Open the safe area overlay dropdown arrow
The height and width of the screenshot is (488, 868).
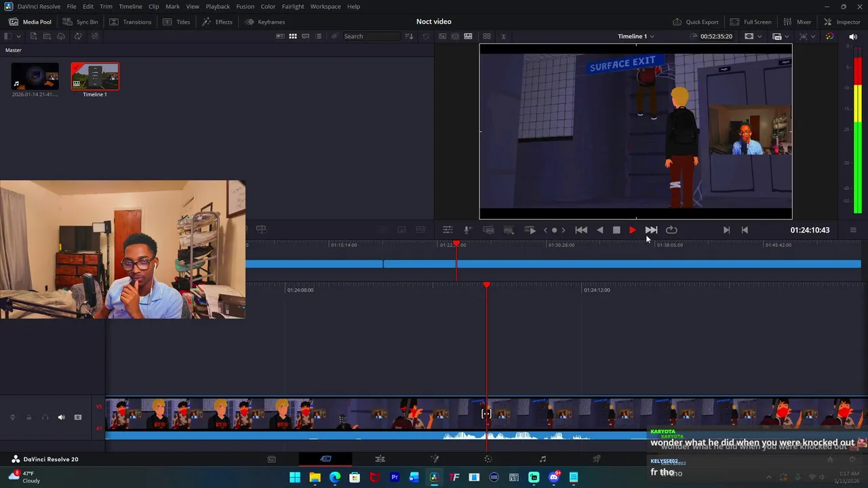[x=759, y=36]
